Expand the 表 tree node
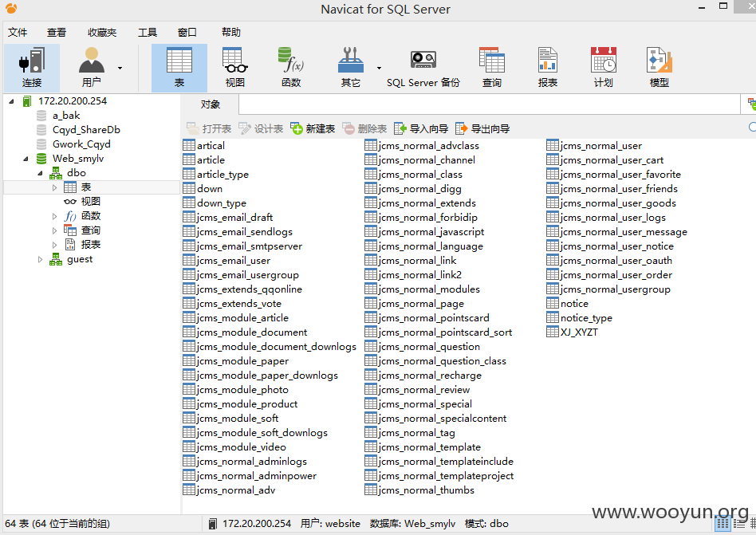The width and height of the screenshot is (756, 535). [54, 187]
